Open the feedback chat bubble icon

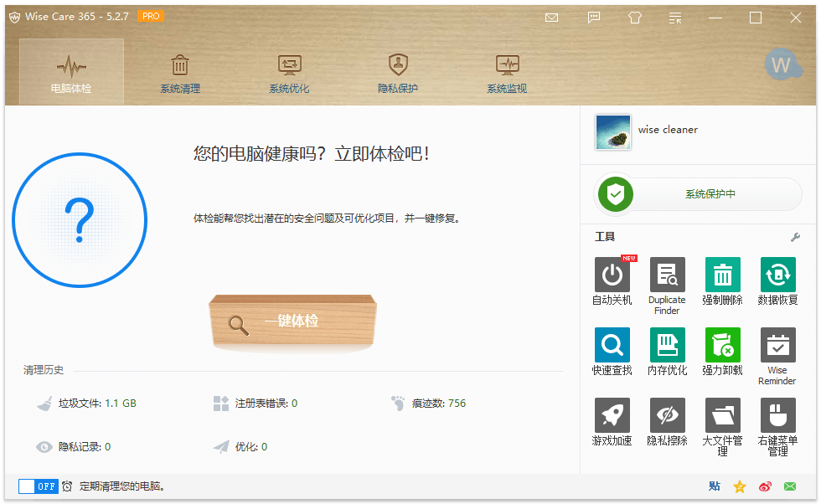(x=593, y=18)
